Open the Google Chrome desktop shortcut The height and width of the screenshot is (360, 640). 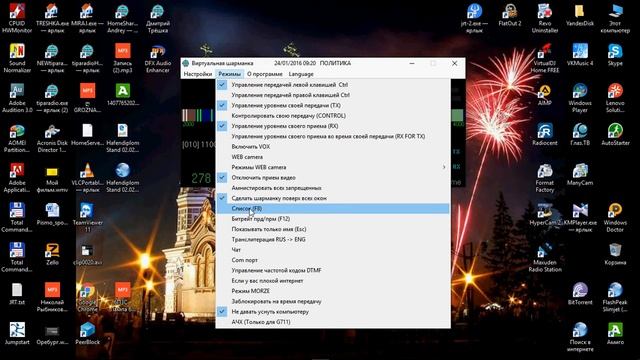(x=87, y=297)
